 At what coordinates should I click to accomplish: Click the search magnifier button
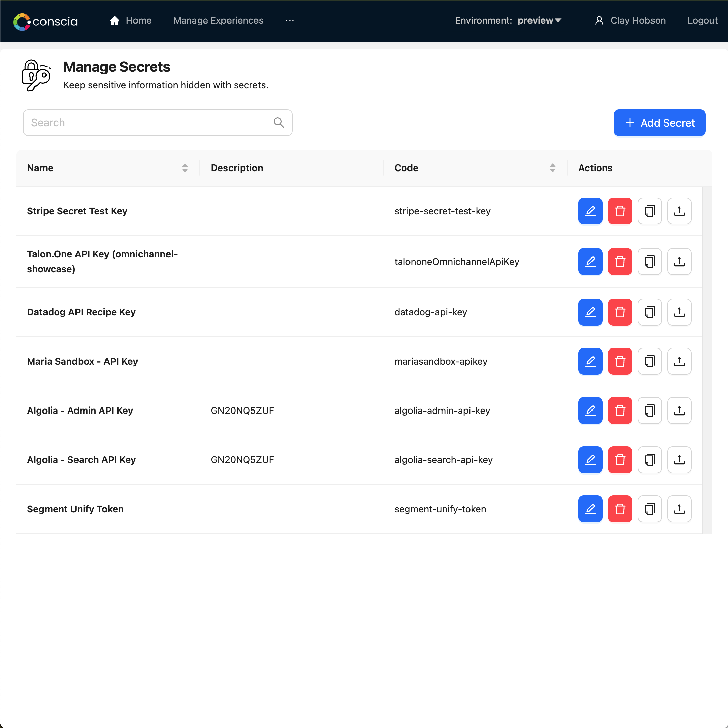[279, 122]
